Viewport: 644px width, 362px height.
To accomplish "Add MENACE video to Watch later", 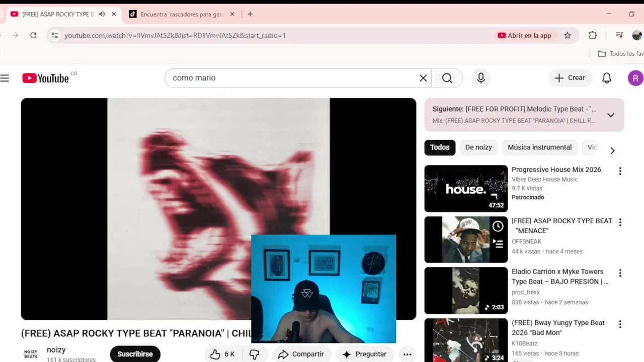I will coord(498,226).
